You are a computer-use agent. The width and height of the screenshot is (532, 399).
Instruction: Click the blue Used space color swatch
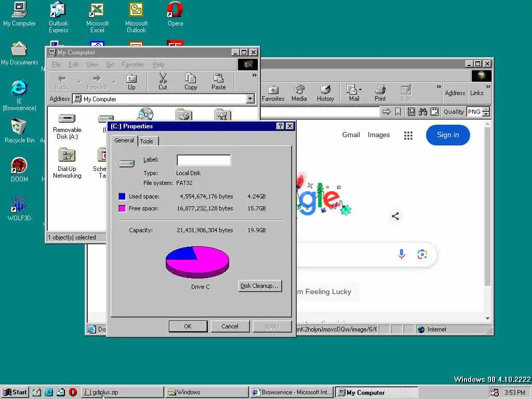[x=122, y=196]
